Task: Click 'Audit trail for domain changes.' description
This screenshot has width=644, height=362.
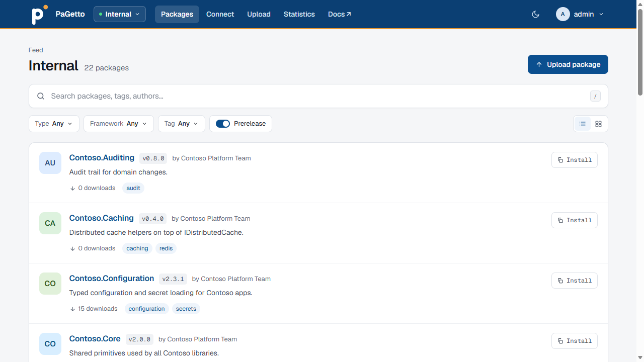Action: (118, 172)
